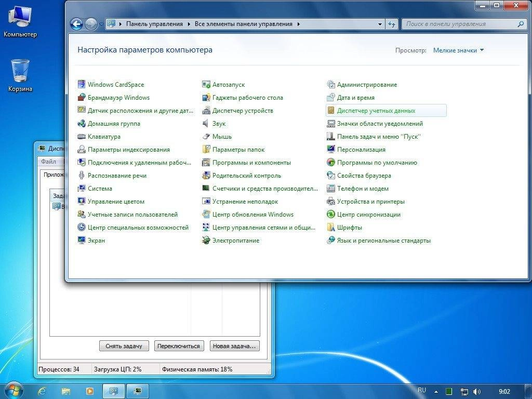Image resolution: width=532 pixels, height=399 pixels.
Task: Open Файл menu in Task Manager
Action: tap(48, 162)
